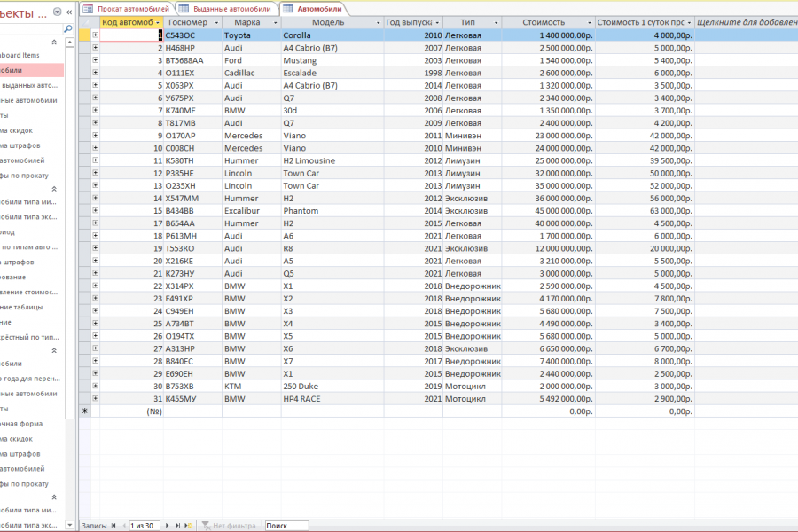Click the cell 'Mustang'
This screenshot has height=532, width=798.
332,60
